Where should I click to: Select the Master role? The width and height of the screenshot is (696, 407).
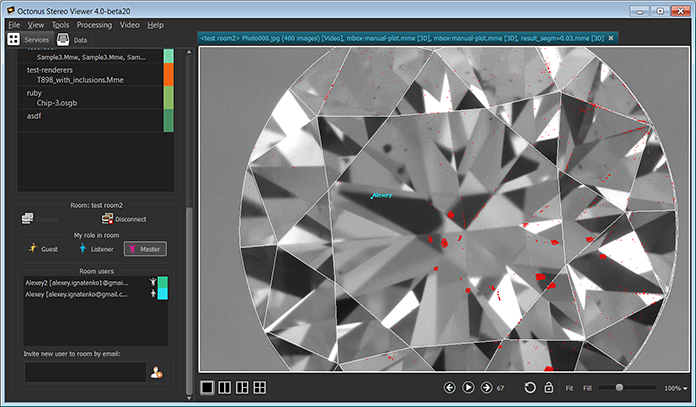[x=145, y=248]
